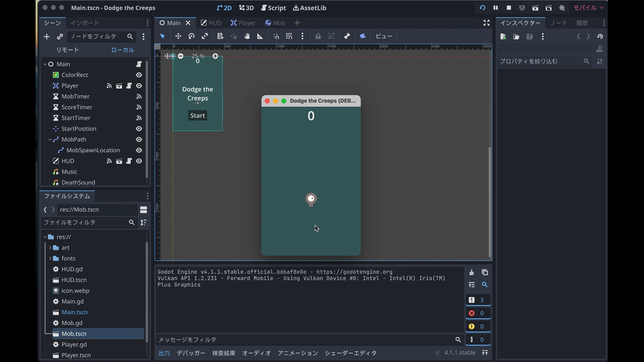Switch to the AssetLib workspace
This screenshot has width=644, height=362.
point(309,8)
